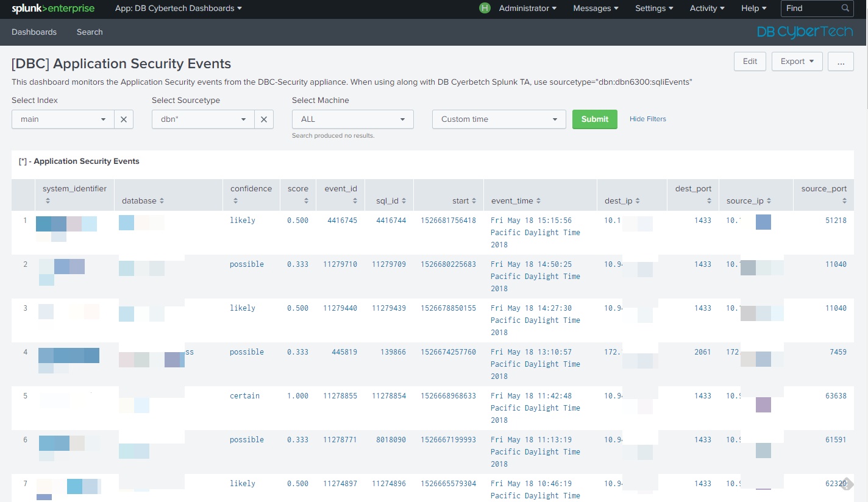Click dest_port 2061

click(x=703, y=352)
